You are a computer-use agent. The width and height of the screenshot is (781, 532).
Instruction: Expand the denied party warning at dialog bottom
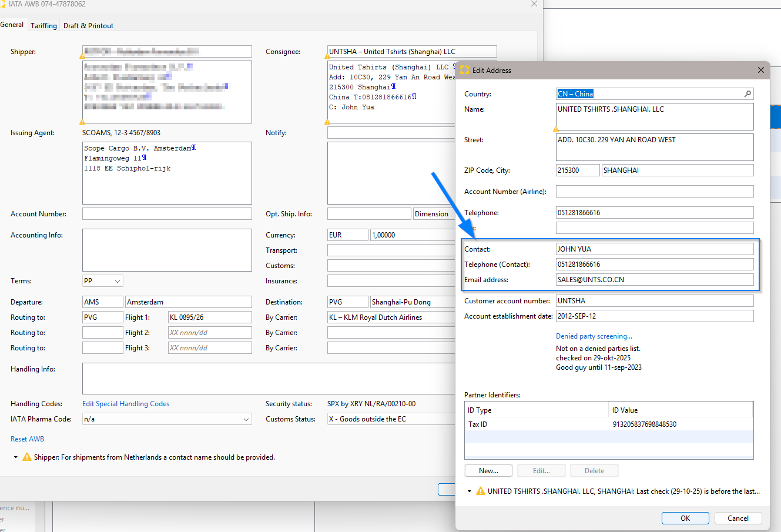point(470,491)
